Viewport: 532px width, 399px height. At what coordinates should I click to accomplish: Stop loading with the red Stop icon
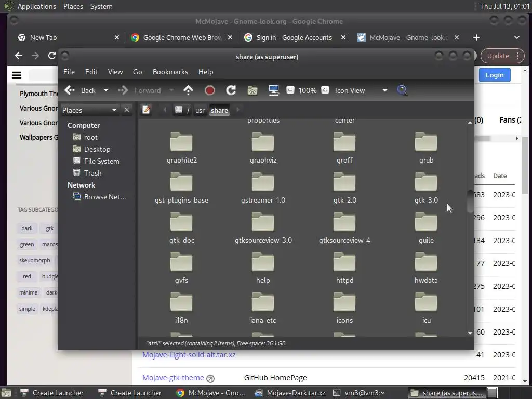210,90
